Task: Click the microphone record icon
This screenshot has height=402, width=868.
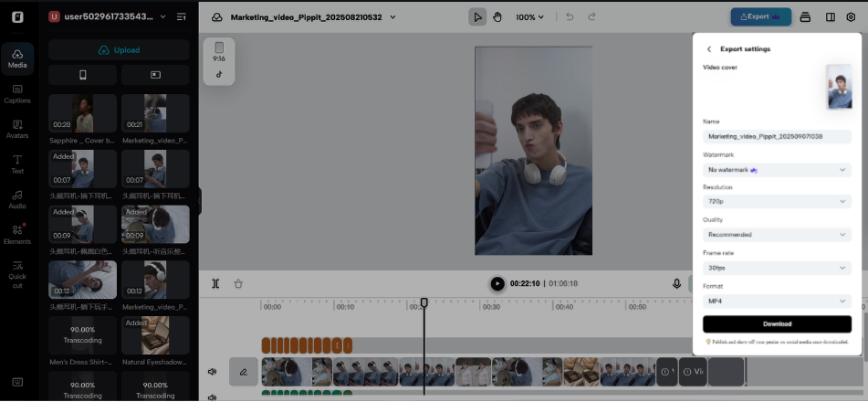Action: tap(676, 283)
